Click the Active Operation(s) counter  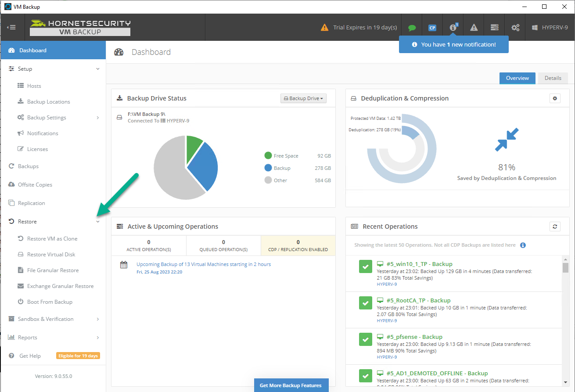coord(149,246)
